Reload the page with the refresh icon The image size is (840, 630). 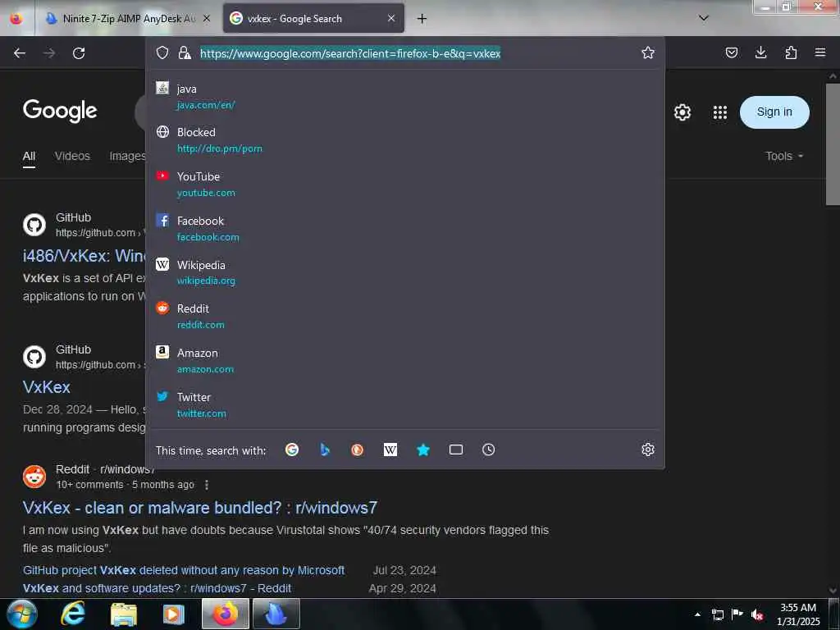coord(79,53)
